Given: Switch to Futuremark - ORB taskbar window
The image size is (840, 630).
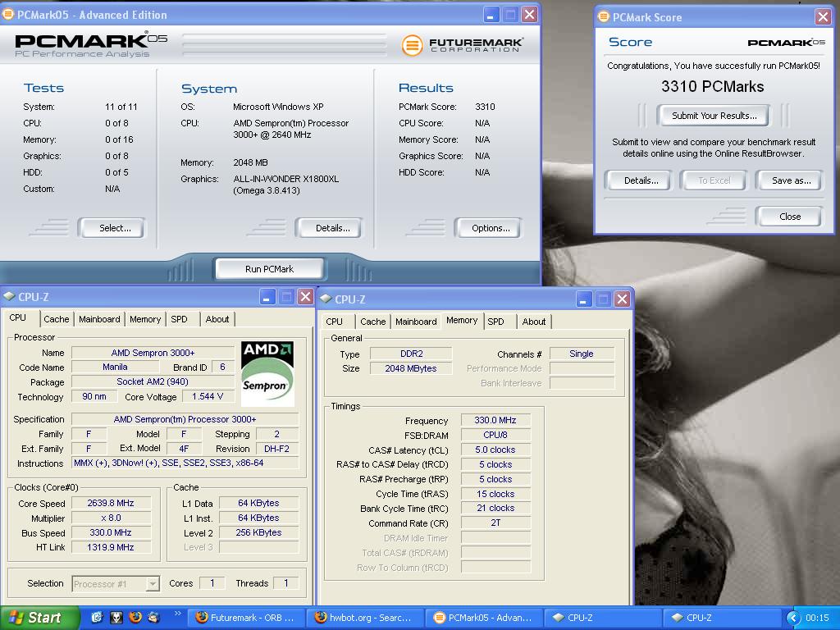Looking at the screenshot, I should pos(246,618).
